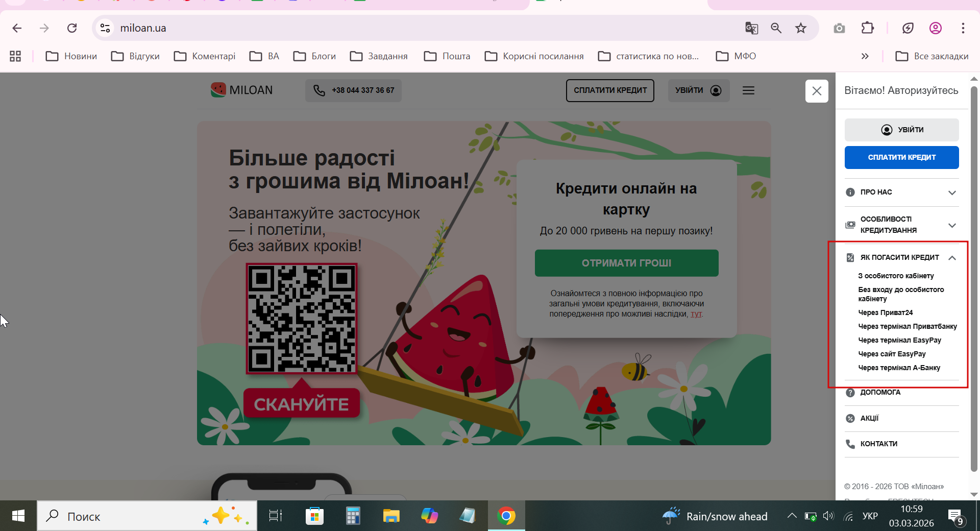Open Через термінал EasyPay link

(x=899, y=340)
